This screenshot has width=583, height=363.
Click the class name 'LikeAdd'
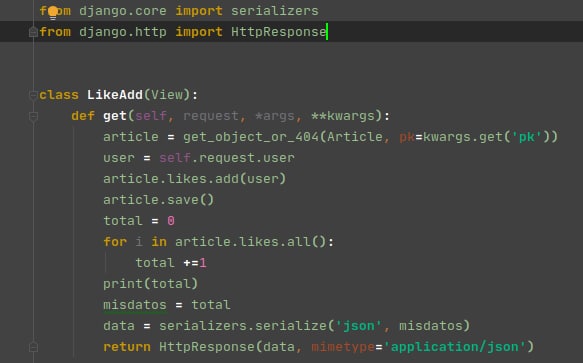(x=115, y=95)
